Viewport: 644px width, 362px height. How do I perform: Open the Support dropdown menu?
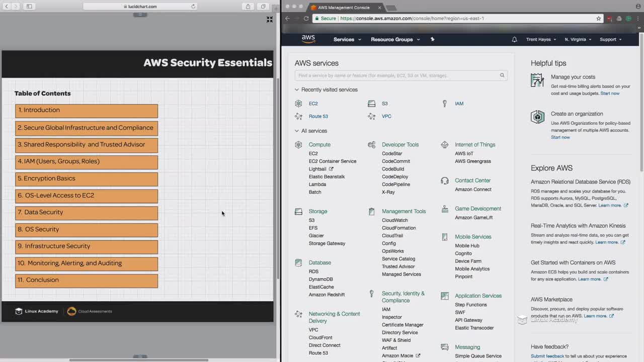[610, 39]
